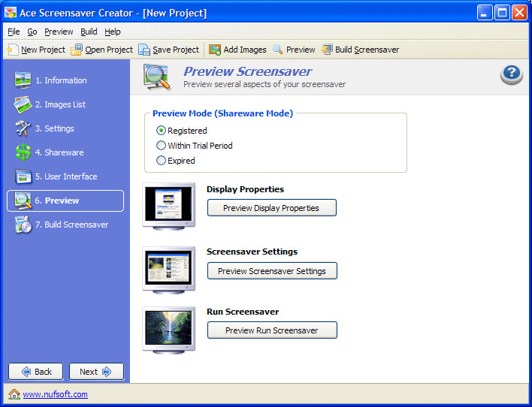The image size is (532, 407).
Task: Click the application icon in title bar
Action: click(x=11, y=13)
